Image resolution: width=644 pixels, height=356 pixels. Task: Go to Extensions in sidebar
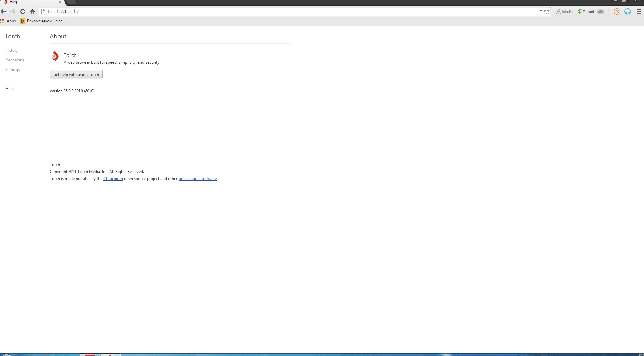(14, 60)
